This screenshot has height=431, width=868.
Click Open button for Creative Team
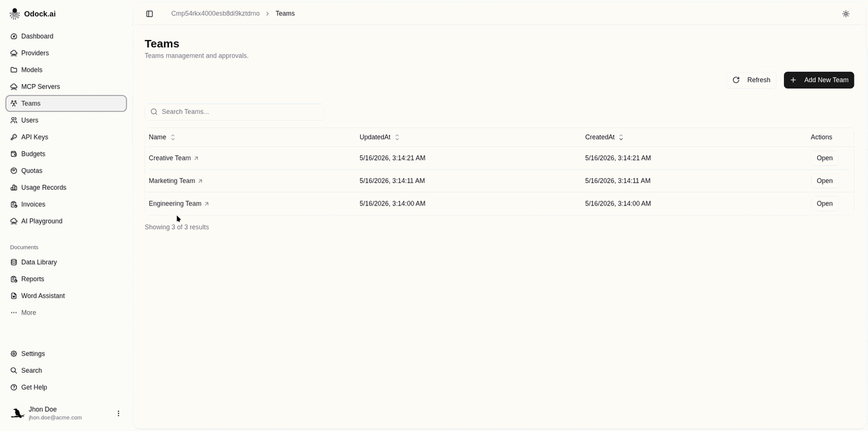825,158
